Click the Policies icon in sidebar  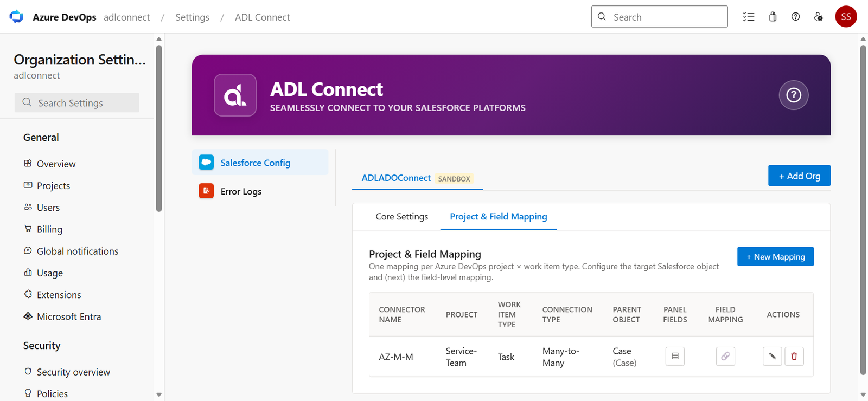pos(28,393)
